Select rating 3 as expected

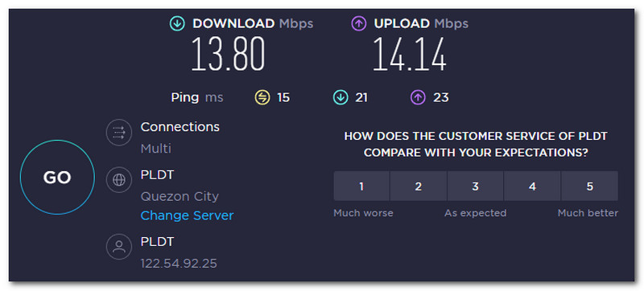475,186
